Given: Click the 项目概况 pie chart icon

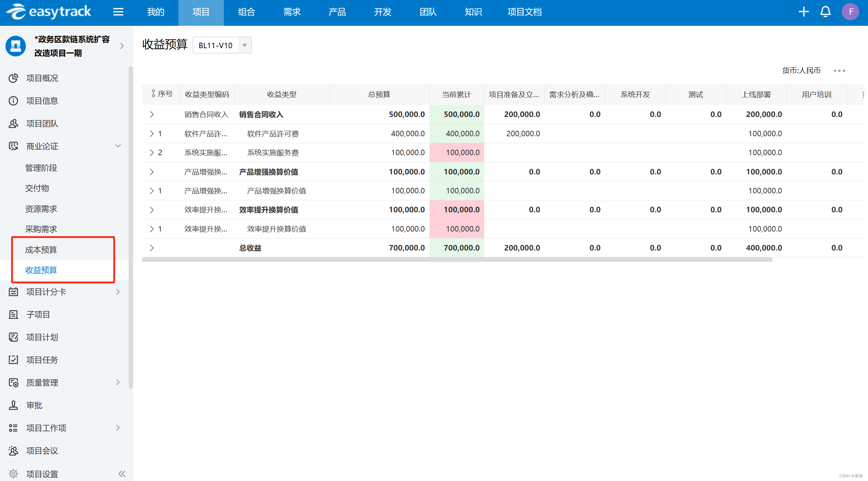Looking at the screenshot, I should (13, 78).
